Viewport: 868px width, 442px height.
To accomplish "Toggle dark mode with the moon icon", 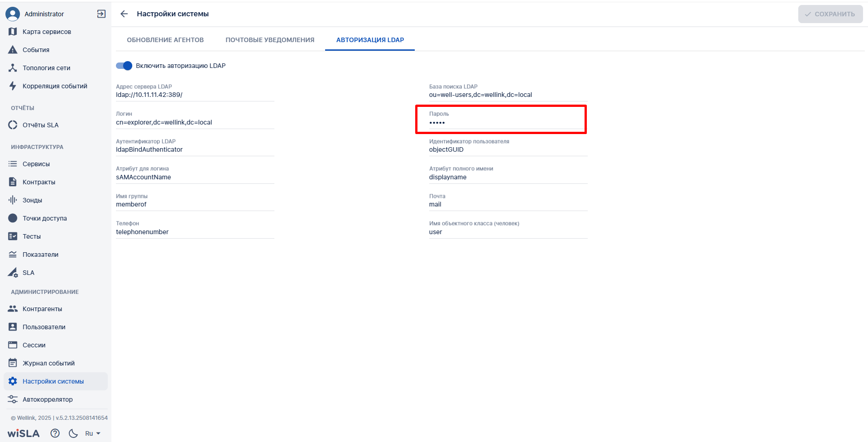I will (73, 433).
